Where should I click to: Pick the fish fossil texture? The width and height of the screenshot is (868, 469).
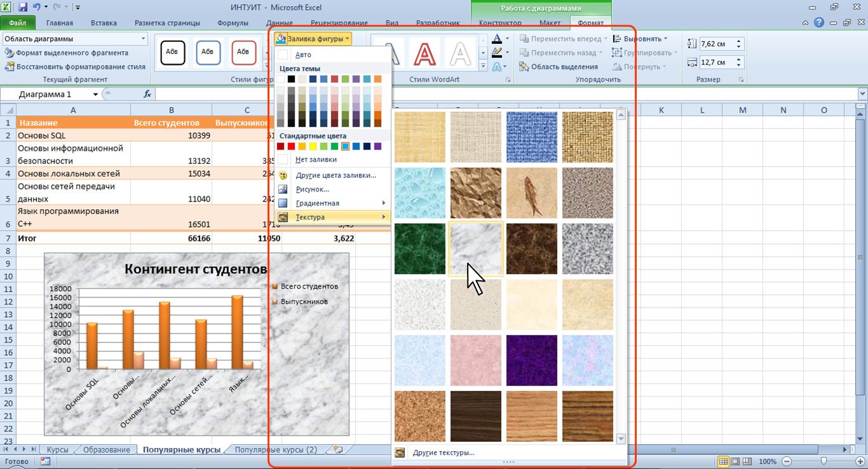point(532,193)
